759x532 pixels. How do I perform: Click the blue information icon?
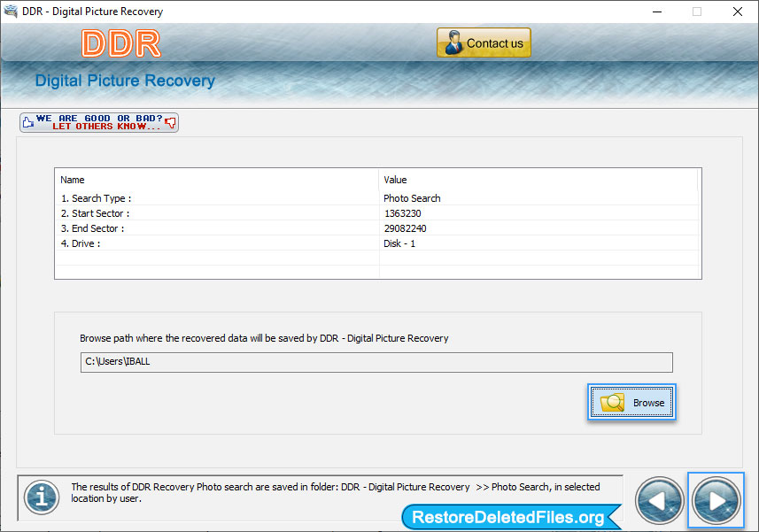[x=42, y=497]
